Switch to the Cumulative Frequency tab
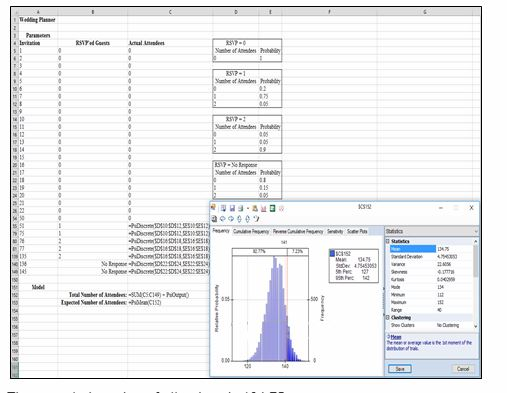The image size is (507, 393). tap(251, 231)
